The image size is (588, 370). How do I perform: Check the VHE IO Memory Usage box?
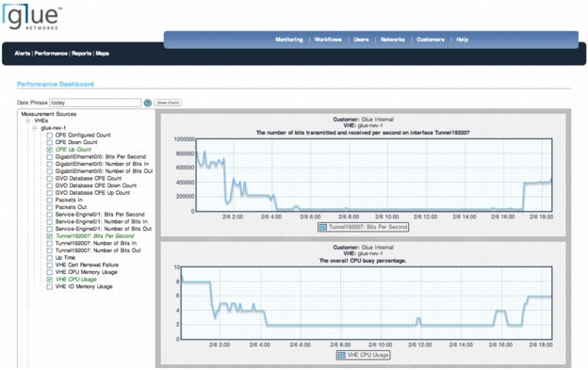click(50, 287)
